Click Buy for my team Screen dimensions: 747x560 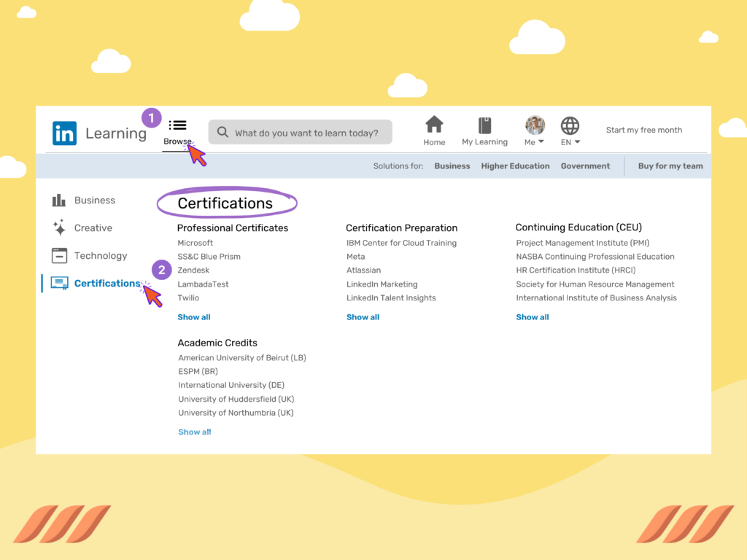pyautogui.click(x=670, y=166)
